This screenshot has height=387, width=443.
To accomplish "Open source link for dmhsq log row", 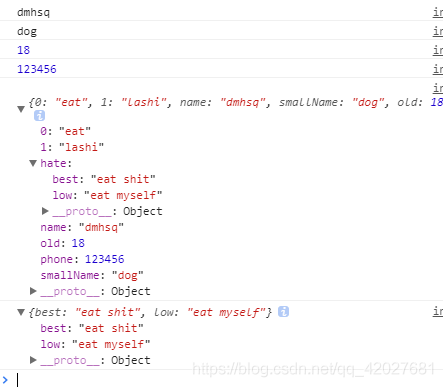I will (x=438, y=13).
